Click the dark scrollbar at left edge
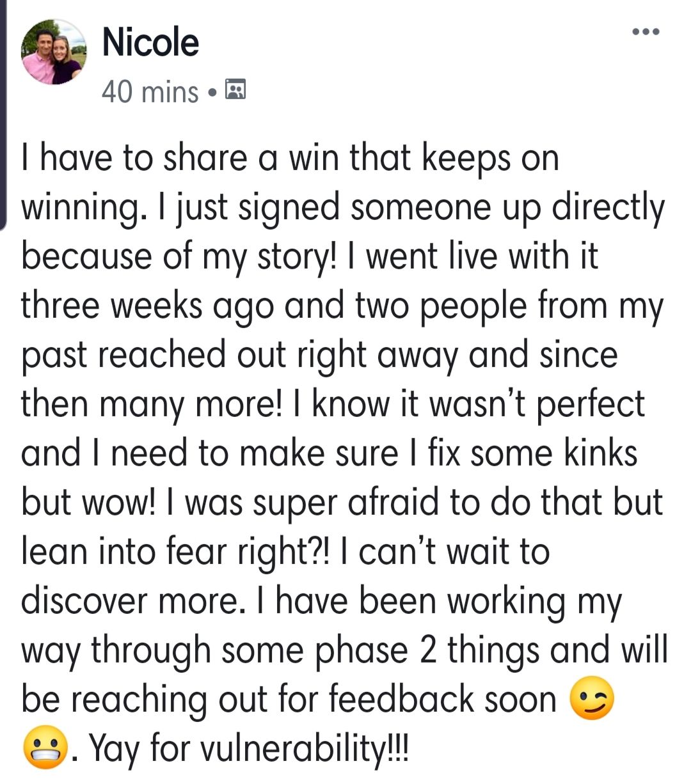The width and height of the screenshot is (691, 784). point(4,115)
